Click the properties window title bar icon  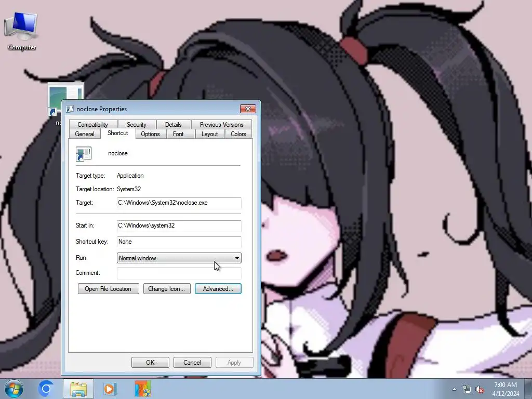pyautogui.click(x=70, y=109)
